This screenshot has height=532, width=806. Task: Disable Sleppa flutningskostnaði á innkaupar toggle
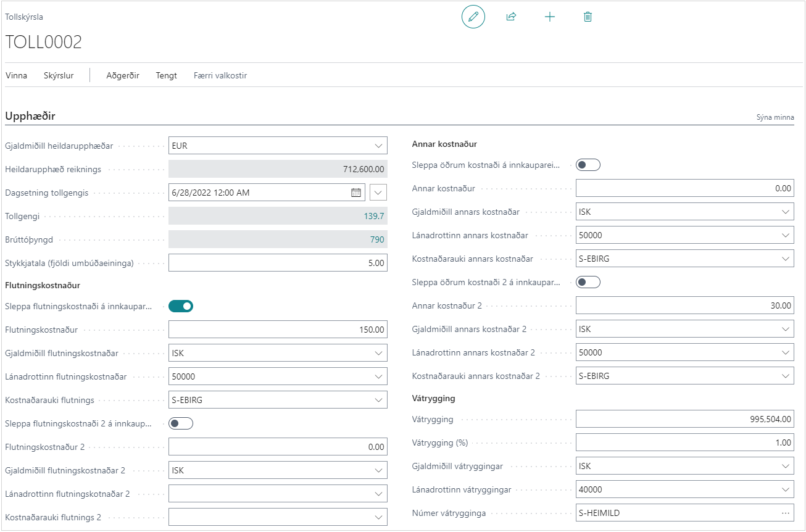(181, 306)
